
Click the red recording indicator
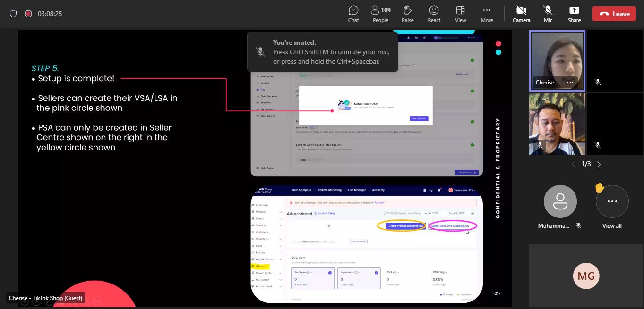(28, 14)
